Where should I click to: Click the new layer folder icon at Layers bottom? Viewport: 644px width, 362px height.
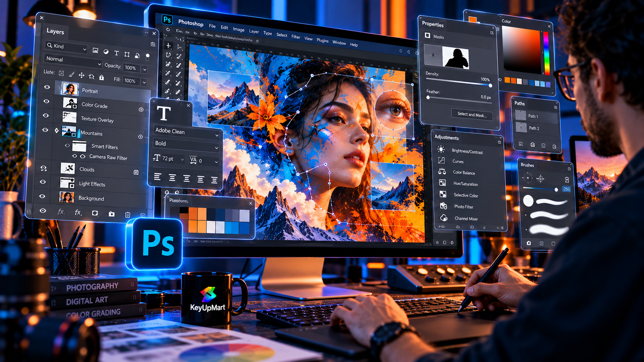[111, 214]
